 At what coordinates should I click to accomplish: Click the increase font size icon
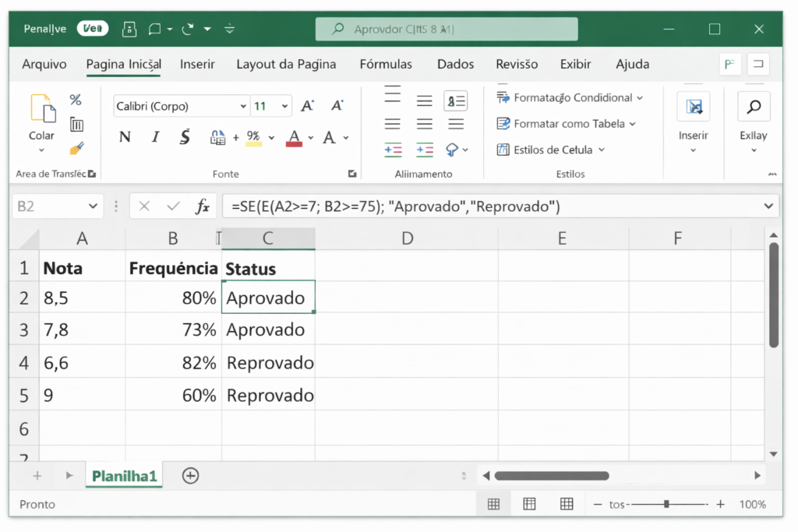click(x=308, y=106)
